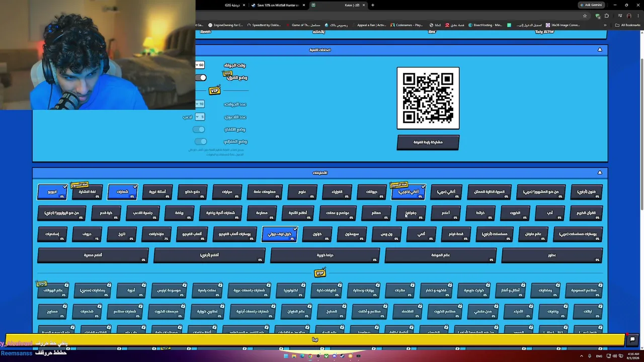Collapse the التصنيفات categories panel
The image size is (644, 362).
click(x=600, y=172)
